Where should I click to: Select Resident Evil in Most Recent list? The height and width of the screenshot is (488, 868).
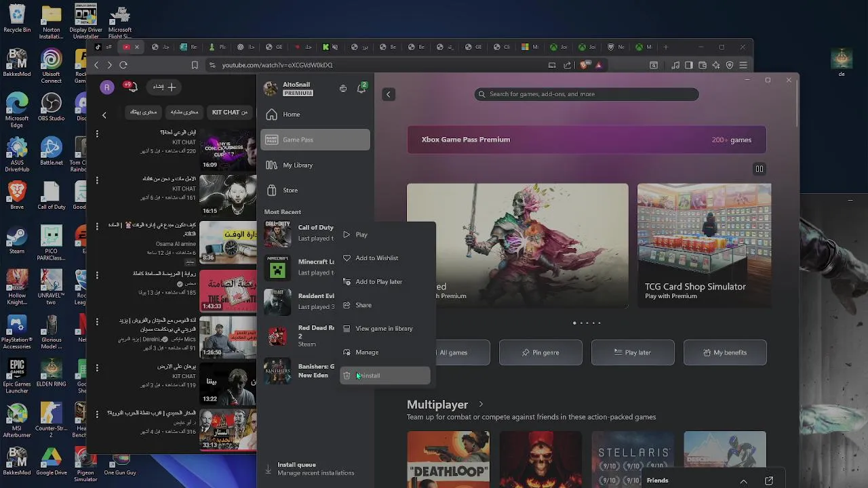coord(299,302)
